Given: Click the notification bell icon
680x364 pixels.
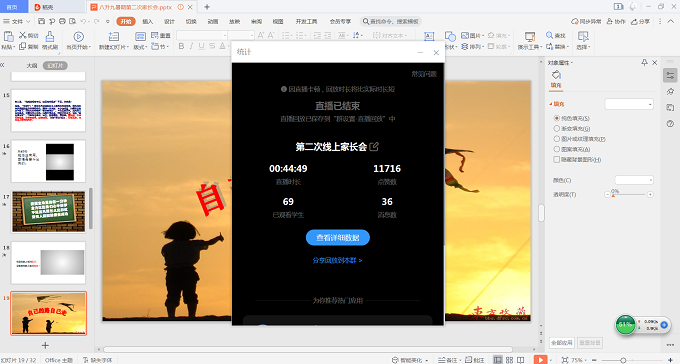Looking at the screenshot, I should tap(633, 6).
